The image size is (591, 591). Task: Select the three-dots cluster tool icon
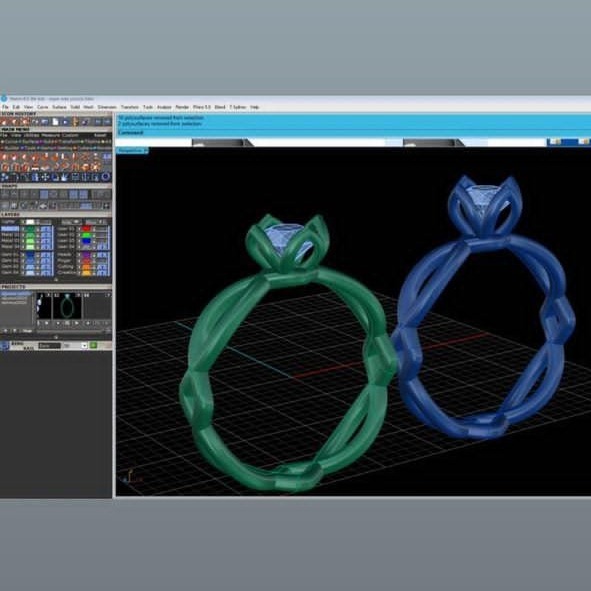5,177
